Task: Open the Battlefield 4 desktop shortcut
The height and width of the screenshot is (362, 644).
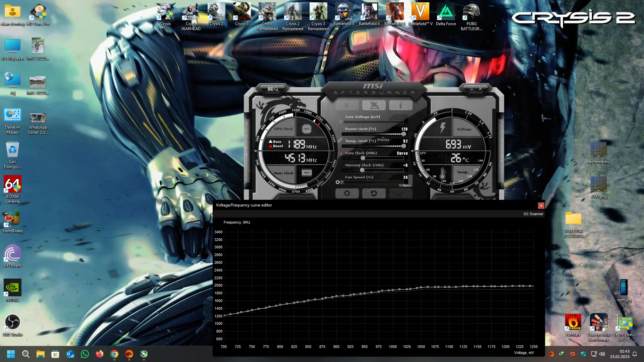Action: tap(369, 14)
